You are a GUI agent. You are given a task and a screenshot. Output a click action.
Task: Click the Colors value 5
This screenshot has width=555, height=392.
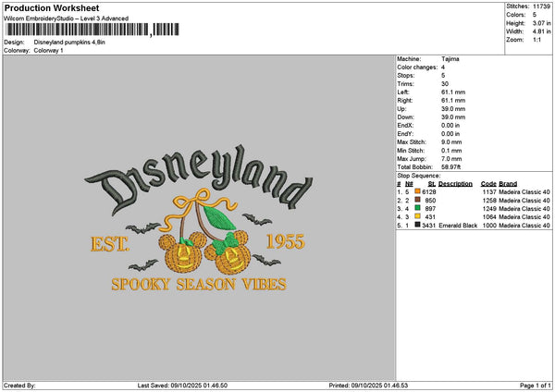535,15
